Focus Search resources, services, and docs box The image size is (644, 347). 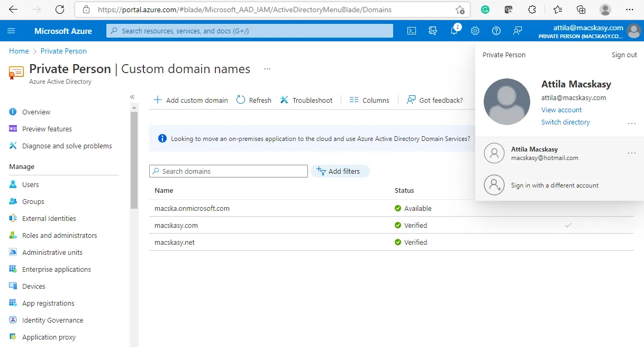point(250,31)
